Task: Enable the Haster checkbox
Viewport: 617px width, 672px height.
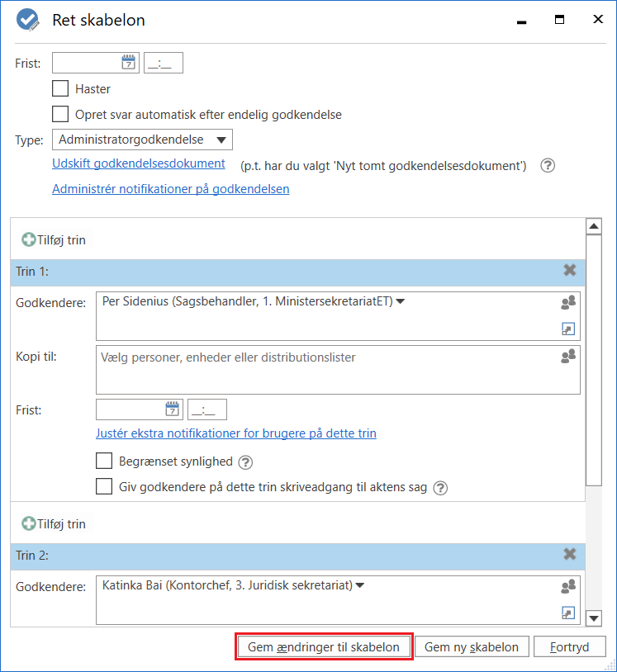Action: coord(60,88)
